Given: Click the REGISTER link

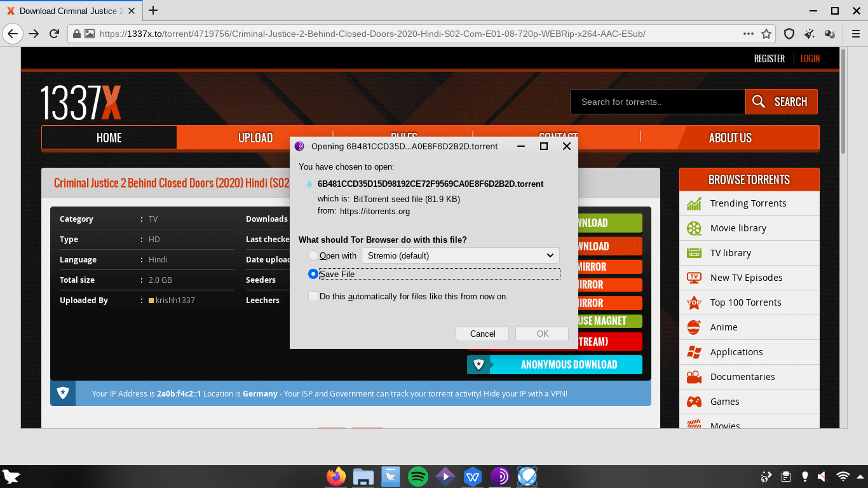Looking at the screenshot, I should [x=770, y=58].
